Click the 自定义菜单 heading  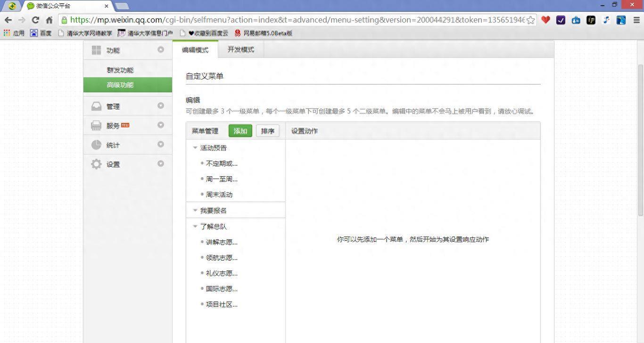point(205,76)
